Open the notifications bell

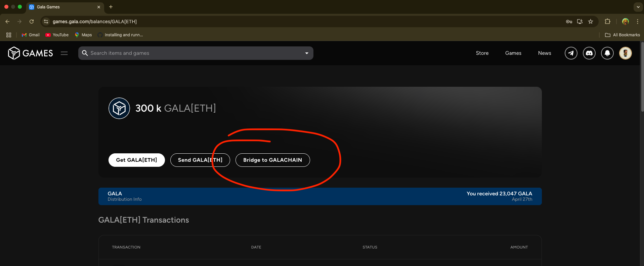tap(607, 53)
